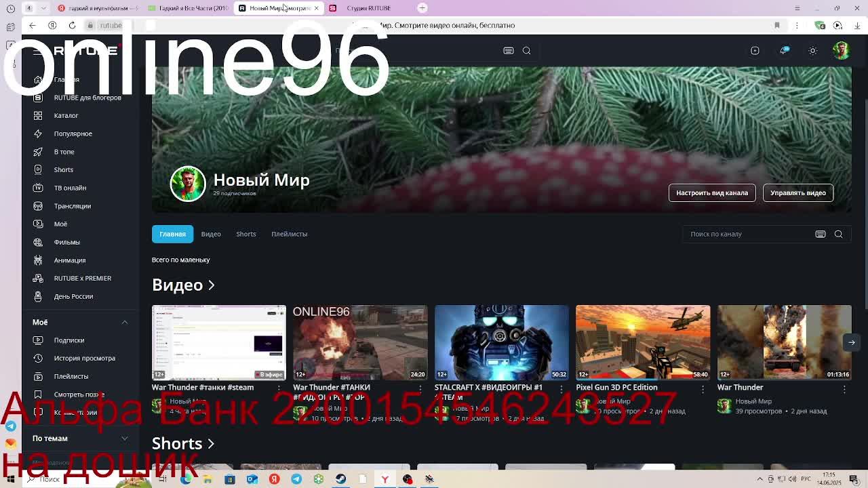Open War Thunder #танки #steam live thumbnail

coord(219,342)
